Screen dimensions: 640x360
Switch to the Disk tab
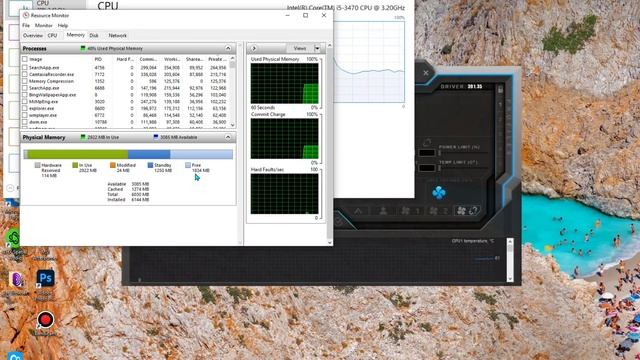point(94,36)
